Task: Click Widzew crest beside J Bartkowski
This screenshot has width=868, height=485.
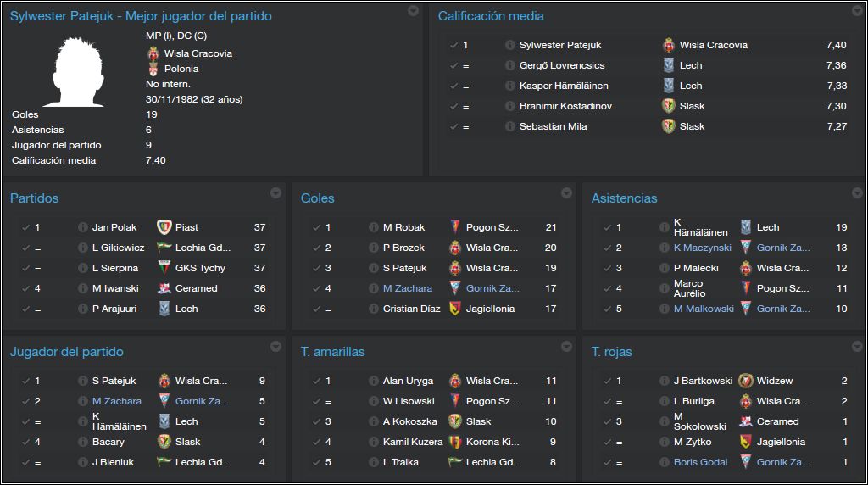Action: click(746, 381)
